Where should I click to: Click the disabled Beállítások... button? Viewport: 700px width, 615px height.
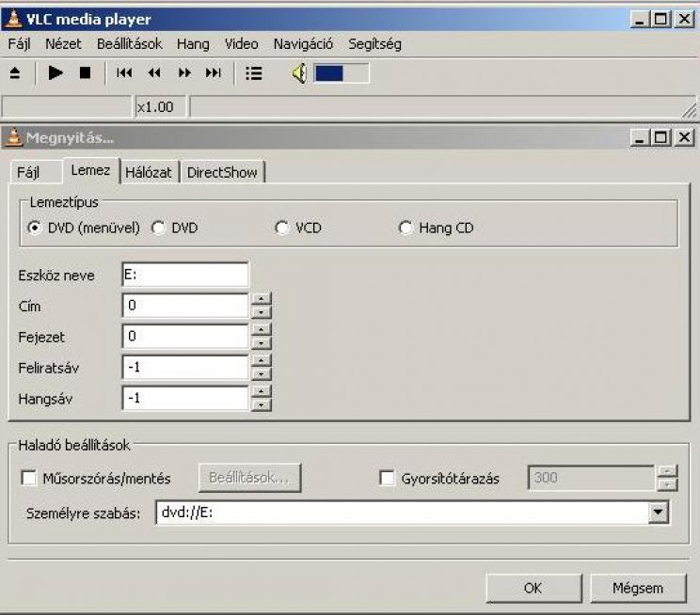249,478
